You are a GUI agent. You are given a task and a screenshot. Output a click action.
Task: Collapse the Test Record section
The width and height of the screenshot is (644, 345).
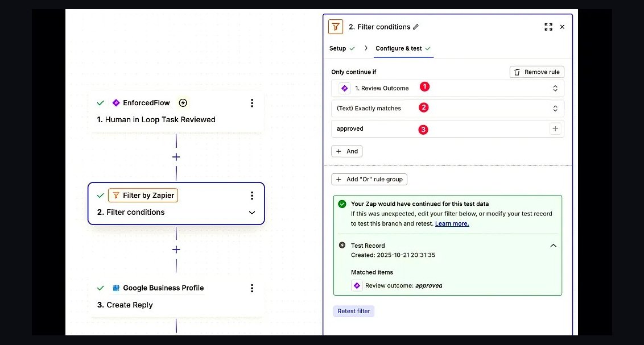coord(553,246)
